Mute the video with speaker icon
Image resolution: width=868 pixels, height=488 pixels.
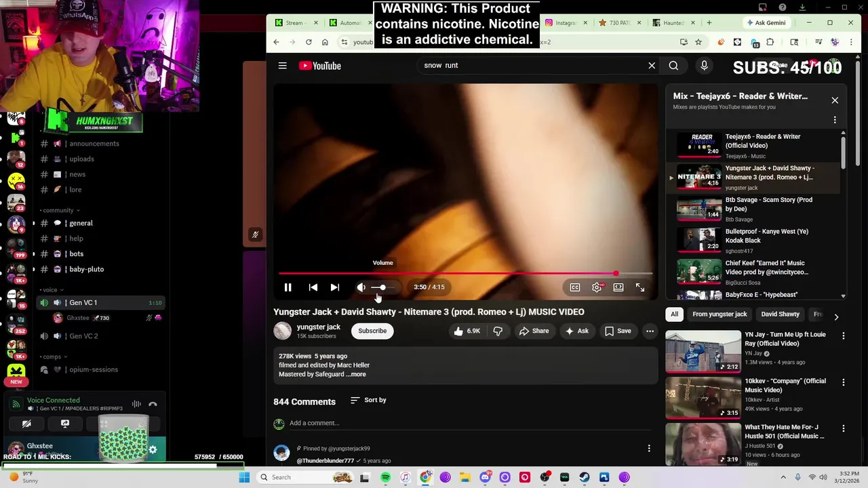click(x=361, y=287)
